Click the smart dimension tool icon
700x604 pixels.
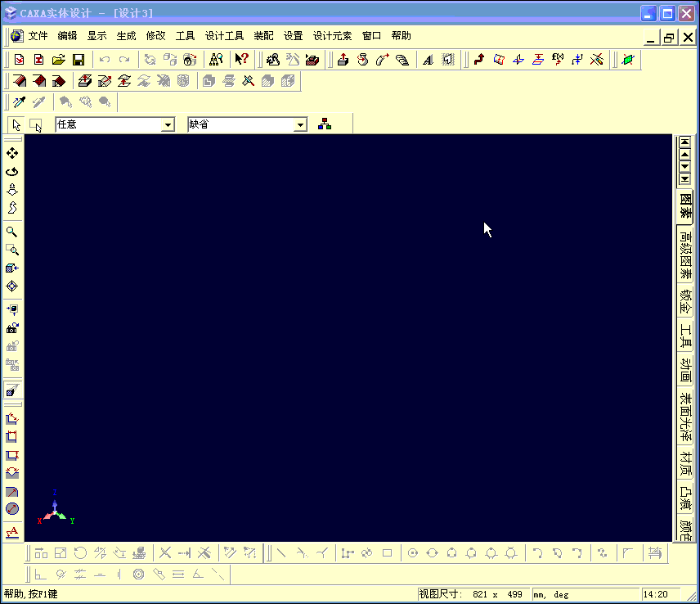[x=12, y=418]
